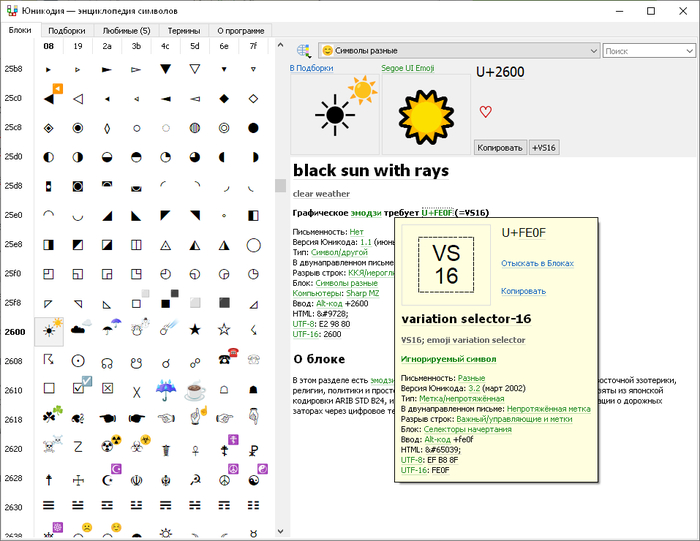The height and width of the screenshot is (541, 700).
Task: Choose the radioactive sign character
Action: tap(107, 448)
